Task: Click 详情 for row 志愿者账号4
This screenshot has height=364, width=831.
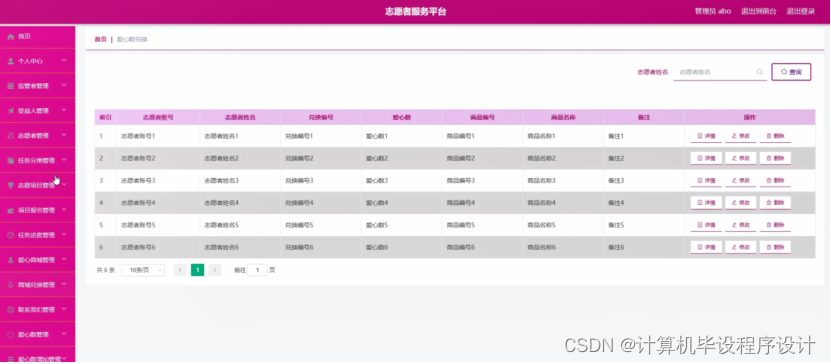Action: (706, 203)
